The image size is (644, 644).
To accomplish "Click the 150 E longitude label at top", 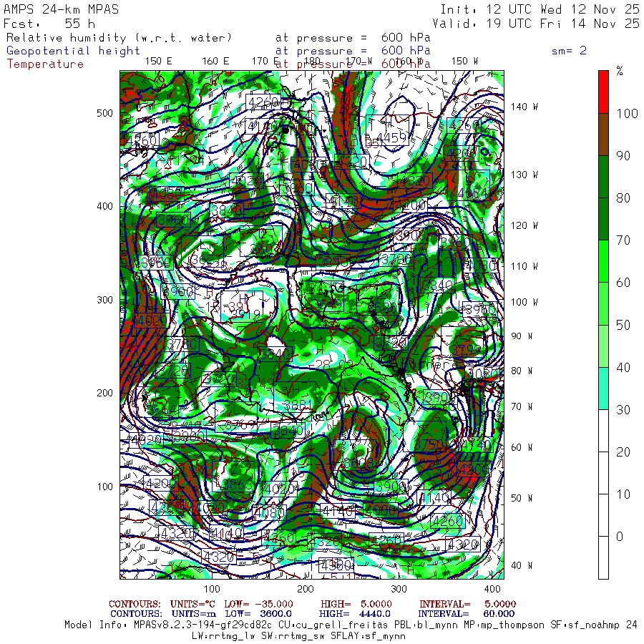I will click(x=158, y=61).
